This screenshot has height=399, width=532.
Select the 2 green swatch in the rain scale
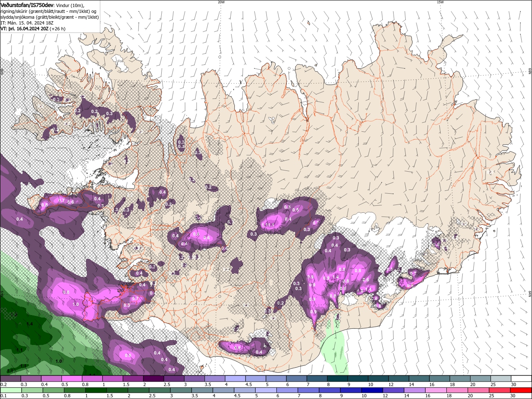pyautogui.click(x=138, y=390)
